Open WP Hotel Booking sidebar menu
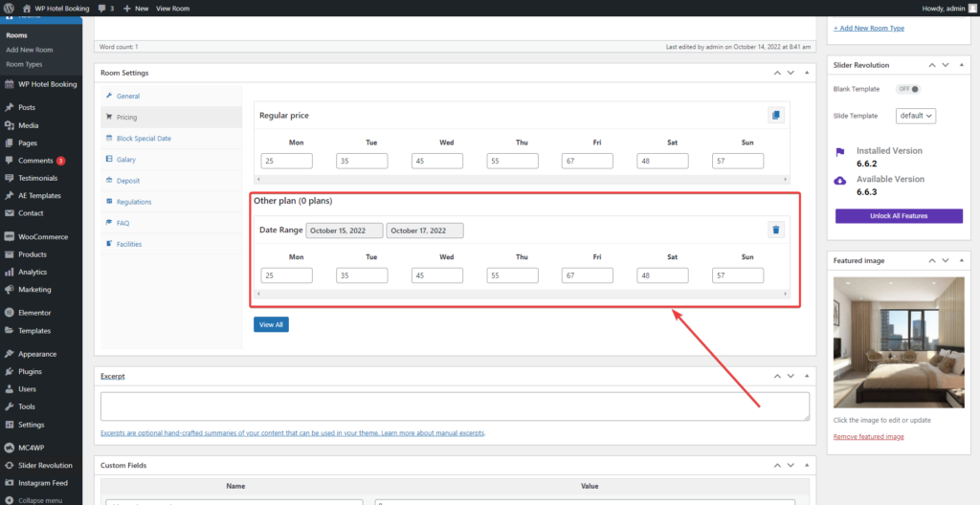Viewport: 980px width, 505px height. pyautogui.click(x=40, y=84)
